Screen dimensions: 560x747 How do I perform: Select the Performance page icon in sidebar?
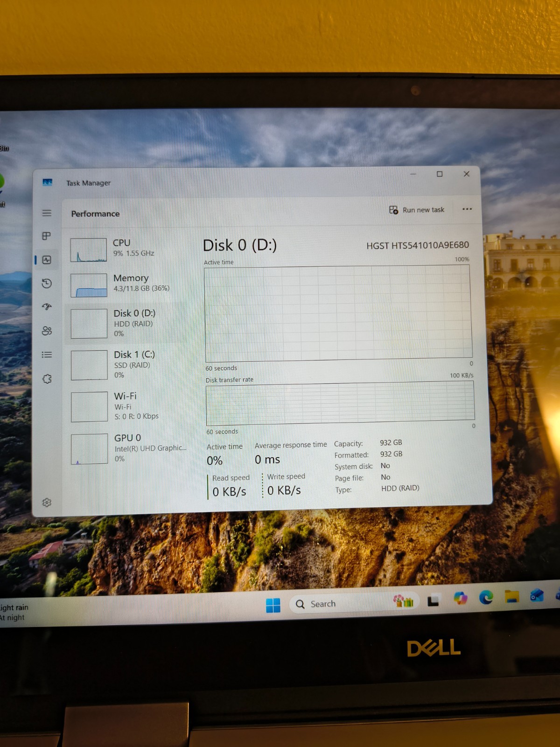[x=47, y=260]
